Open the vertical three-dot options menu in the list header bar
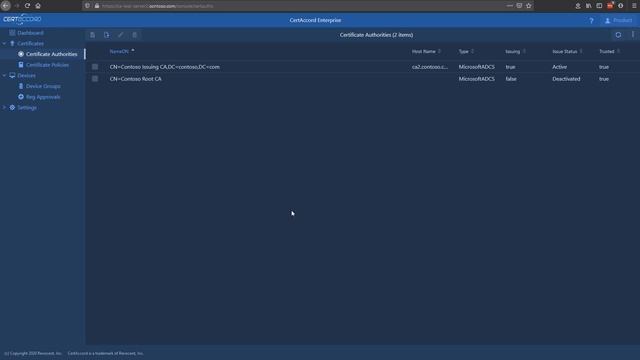The height and width of the screenshot is (360, 640). point(633,35)
